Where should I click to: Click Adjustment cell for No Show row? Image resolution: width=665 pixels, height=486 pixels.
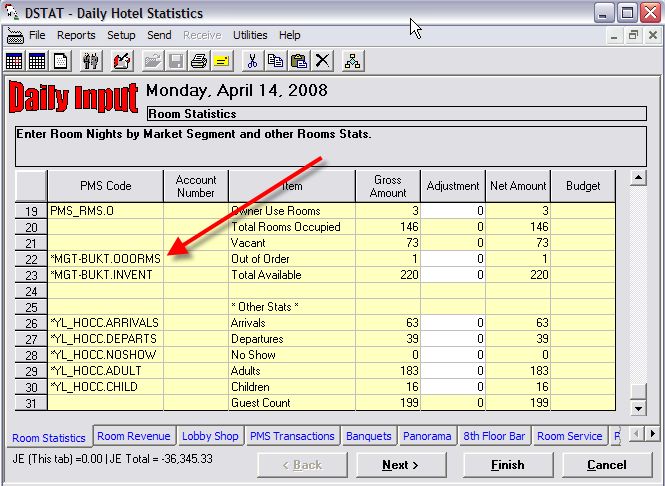[453, 355]
